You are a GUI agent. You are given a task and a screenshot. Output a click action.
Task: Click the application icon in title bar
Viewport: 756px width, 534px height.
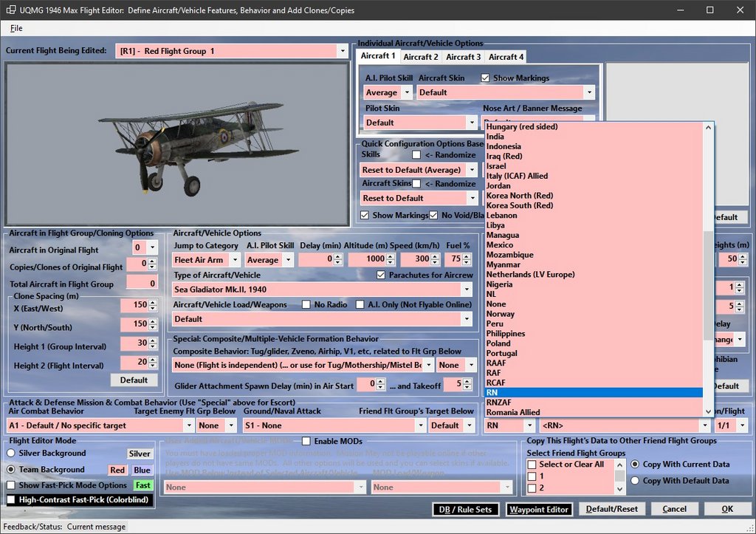pos(10,10)
